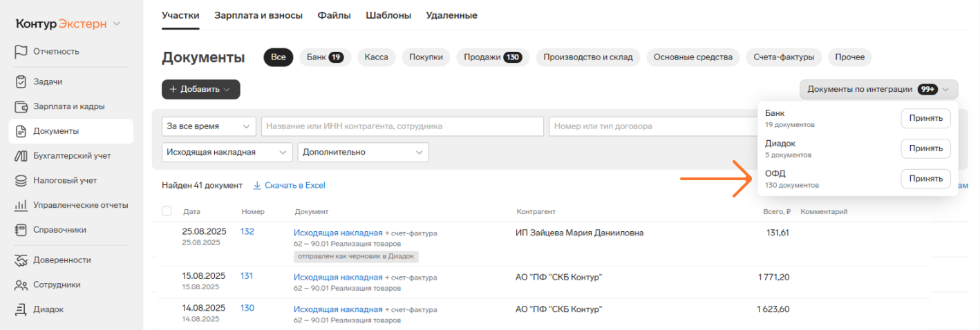
Task: Click the Зарплата и кадры wallet icon
Action: (21, 106)
